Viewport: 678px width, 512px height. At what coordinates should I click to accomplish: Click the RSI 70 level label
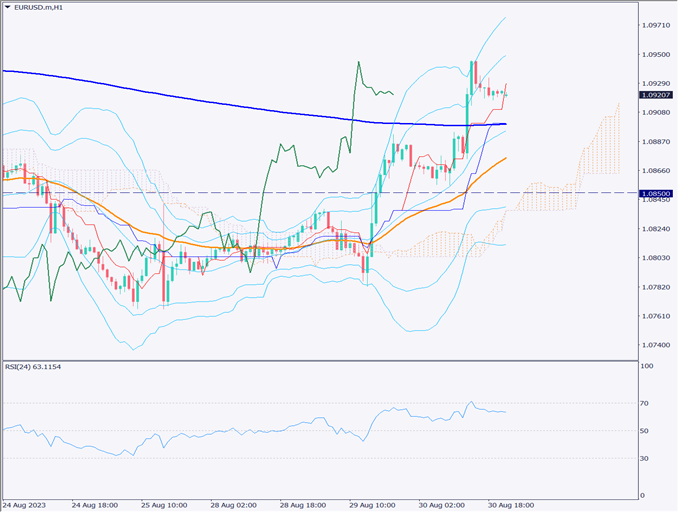[648, 403]
